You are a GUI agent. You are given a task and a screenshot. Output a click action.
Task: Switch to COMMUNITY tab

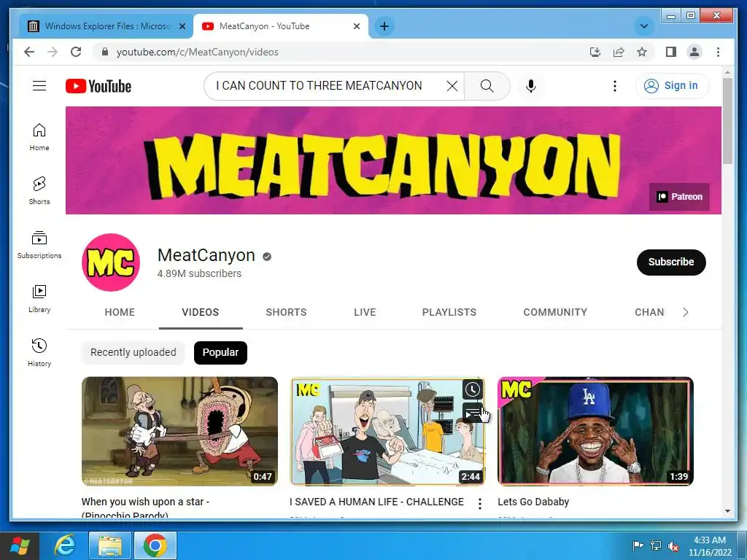point(555,312)
